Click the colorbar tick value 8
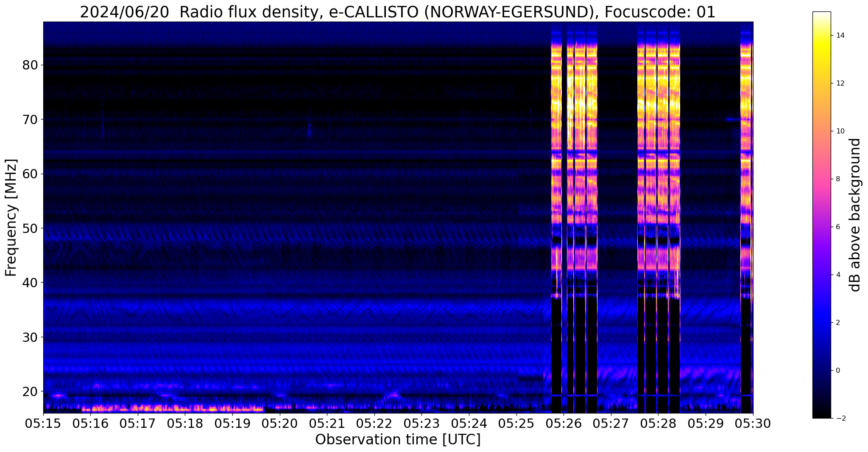This screenshot has width=868, height=452. (837, 179)
